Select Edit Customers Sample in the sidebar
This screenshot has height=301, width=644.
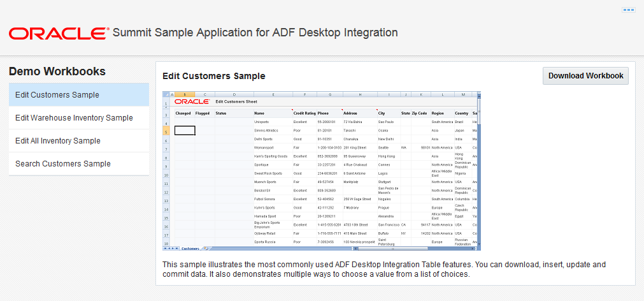(79, 95)
